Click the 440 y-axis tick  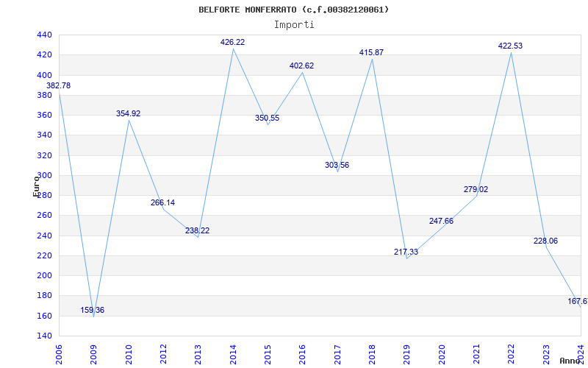[x=44, y=35]
